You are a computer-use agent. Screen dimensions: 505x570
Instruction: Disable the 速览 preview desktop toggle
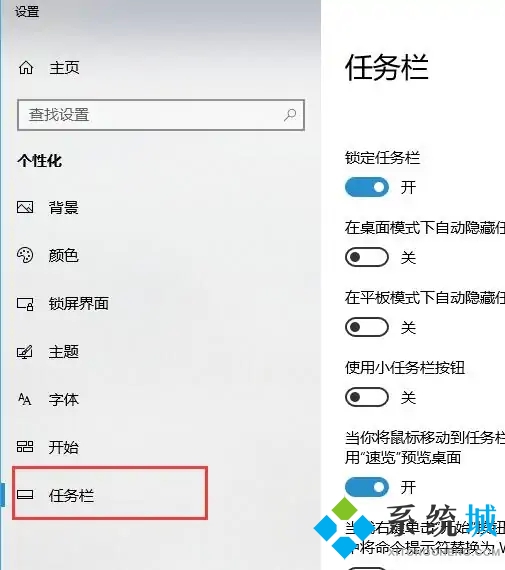(367, 487)
